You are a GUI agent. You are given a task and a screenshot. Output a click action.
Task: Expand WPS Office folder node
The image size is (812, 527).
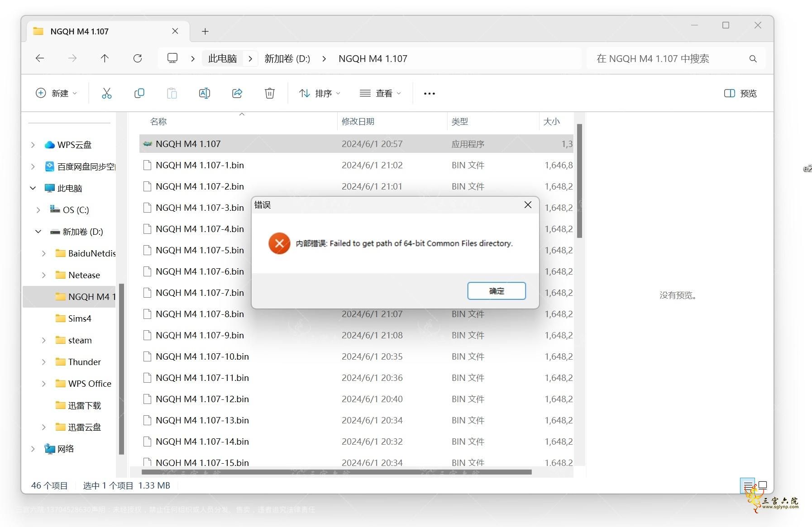point(44,384)
